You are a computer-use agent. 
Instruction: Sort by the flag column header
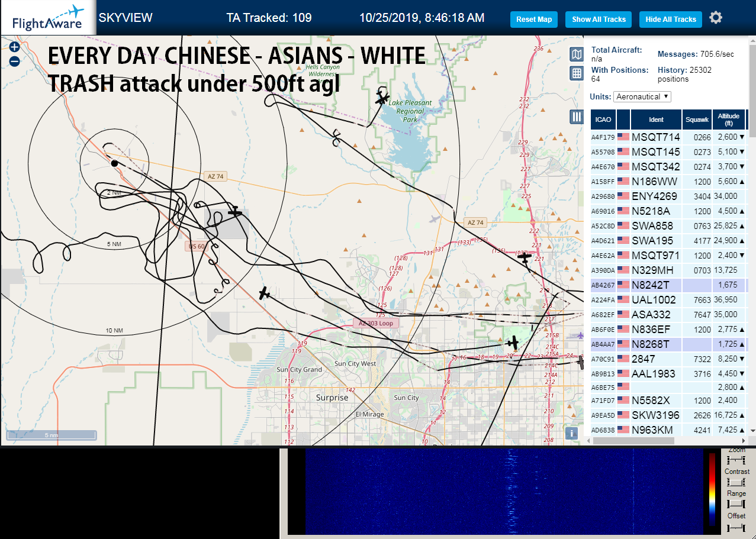pos(623,120)
